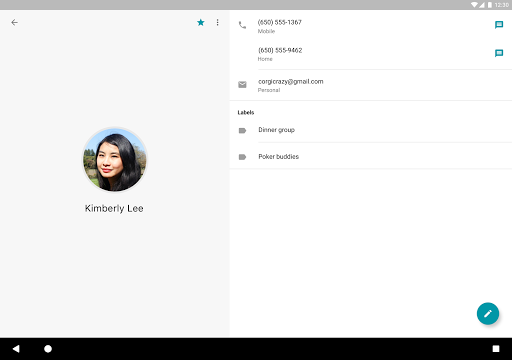Send a text message to the mobile number
This screenshot has width=512, height=360.
pos(499,25)
